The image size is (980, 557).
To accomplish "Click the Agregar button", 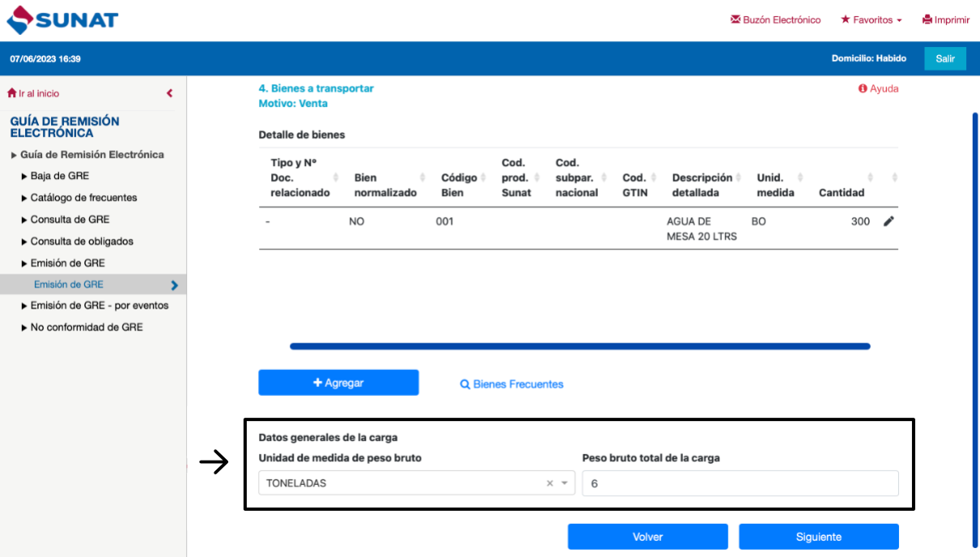I will 338,383.
